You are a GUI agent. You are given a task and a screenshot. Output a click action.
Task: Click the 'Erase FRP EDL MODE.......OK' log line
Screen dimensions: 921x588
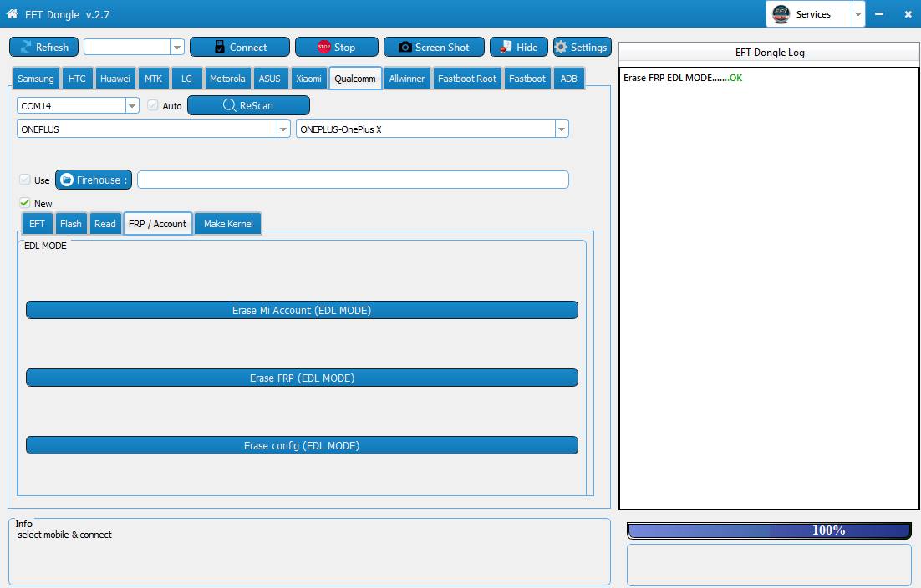pos(683,78)
